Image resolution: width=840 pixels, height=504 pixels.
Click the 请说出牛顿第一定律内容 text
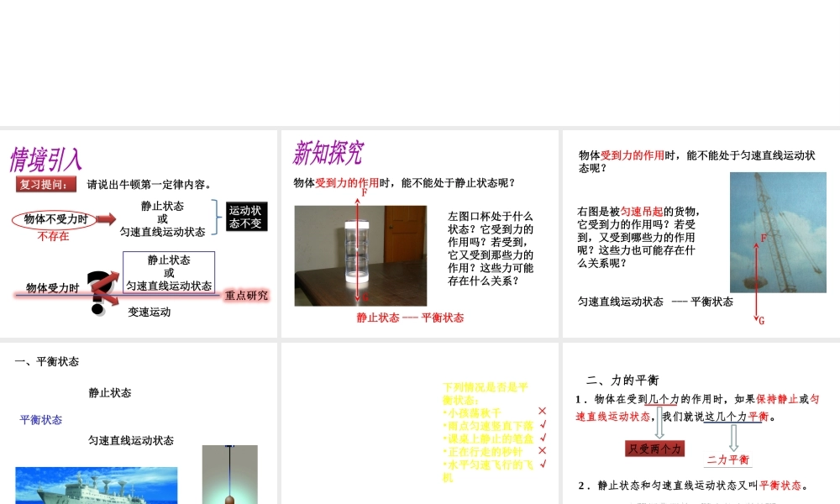click(x=150, y=184)
